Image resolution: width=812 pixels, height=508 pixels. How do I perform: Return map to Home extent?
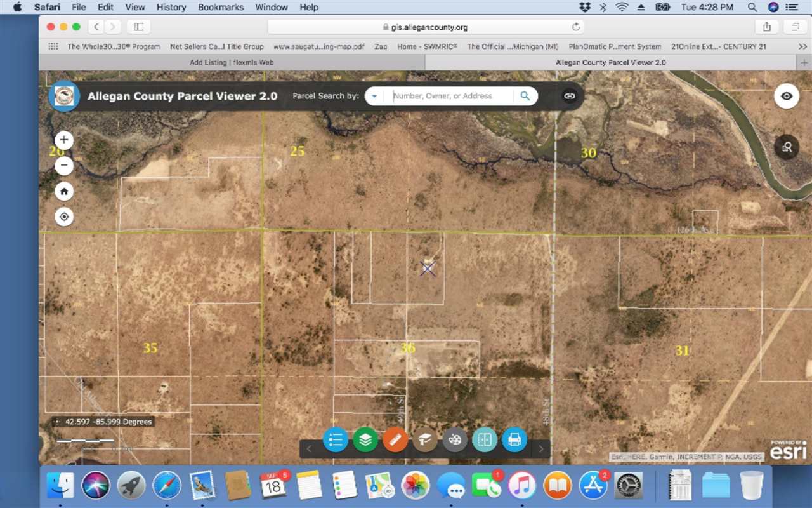click(x=64, y=191)
